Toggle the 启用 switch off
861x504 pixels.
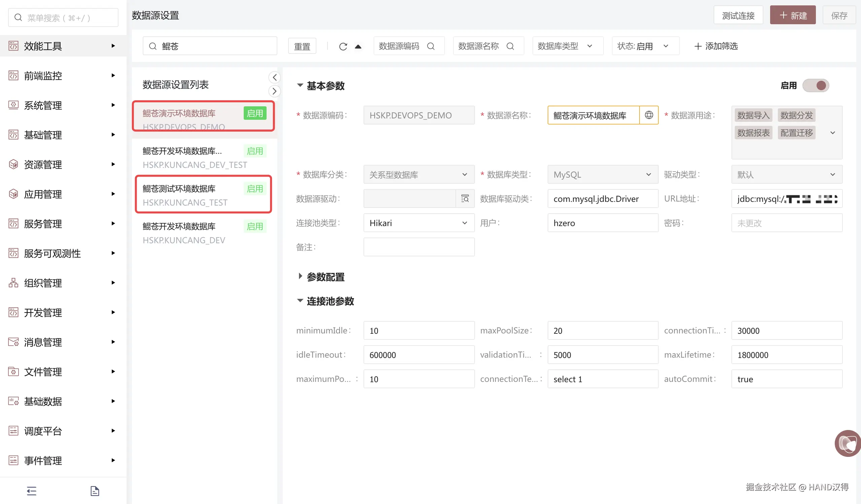tap(816, 85)
